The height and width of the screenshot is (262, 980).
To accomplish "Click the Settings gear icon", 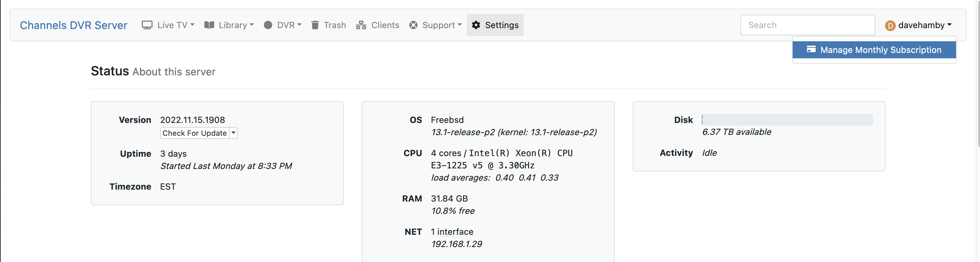I will [476, 25].
